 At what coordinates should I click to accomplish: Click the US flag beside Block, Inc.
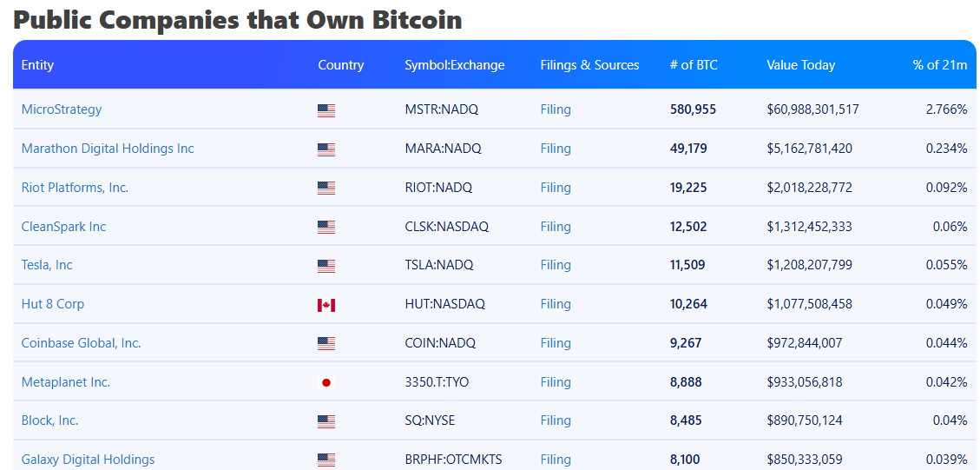[x=326, y=421]
